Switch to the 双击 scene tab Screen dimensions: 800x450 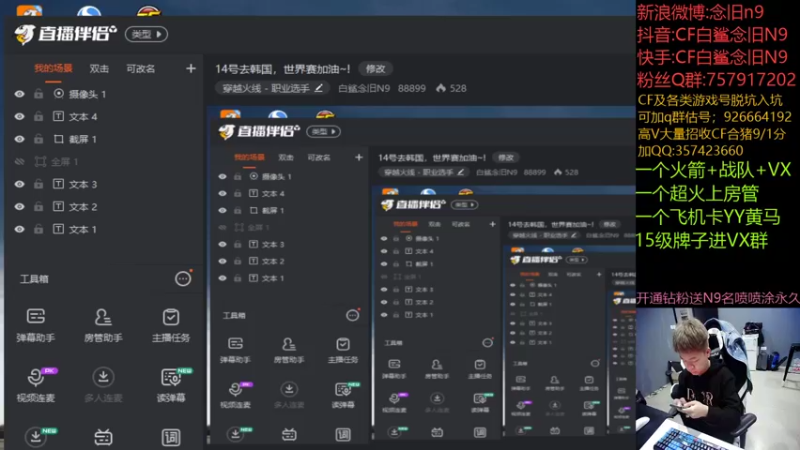[x=99, y=68]
